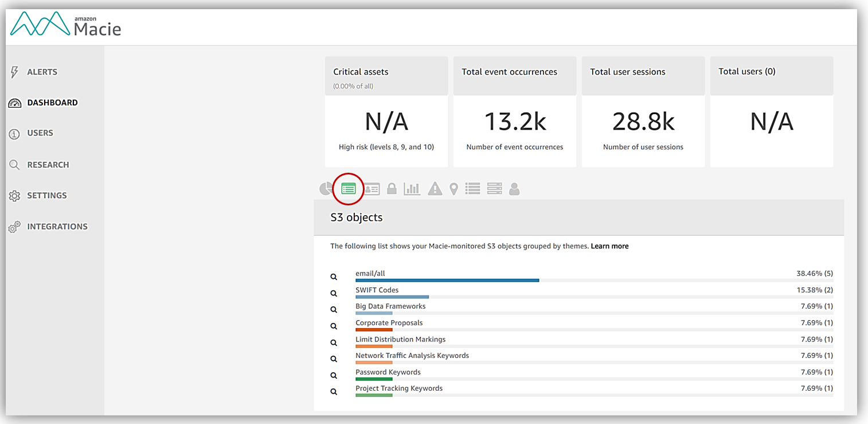Screen dimensions: 868x424
Task: Open the server stack view icon
Action: pyautogui.click(x=494, y=188)
